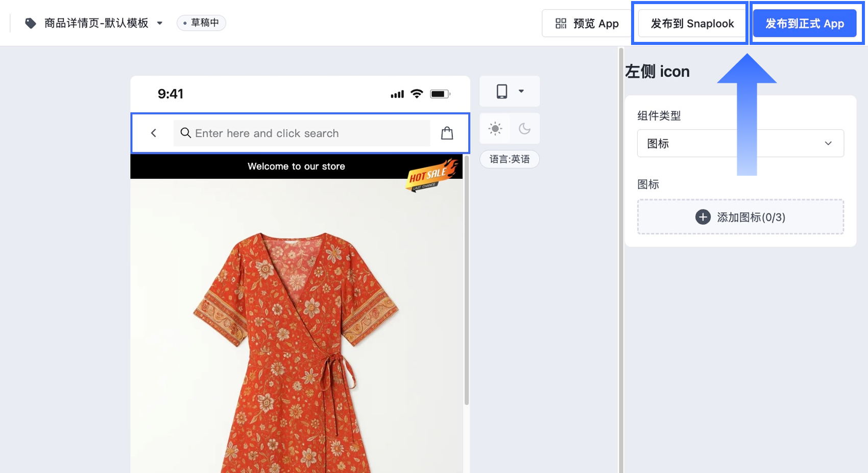Click the QR grid icon in 预览 App
Viewport: 868px width, 473px height.
[x=561, y=23]
